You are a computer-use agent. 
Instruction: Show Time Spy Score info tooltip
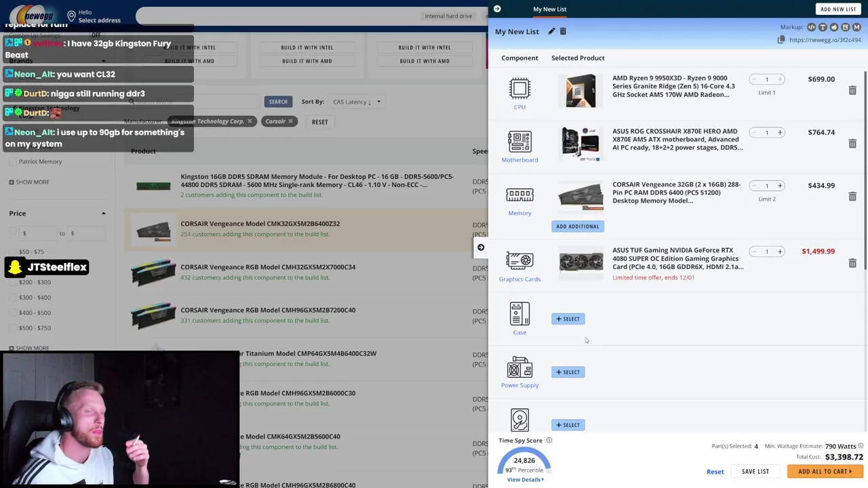[549, 441]
